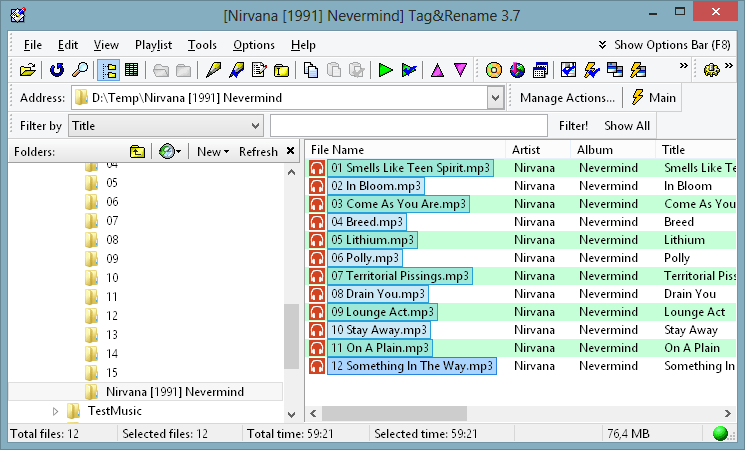
Task: Click the Show All button
Action: (x=627, y=126)
